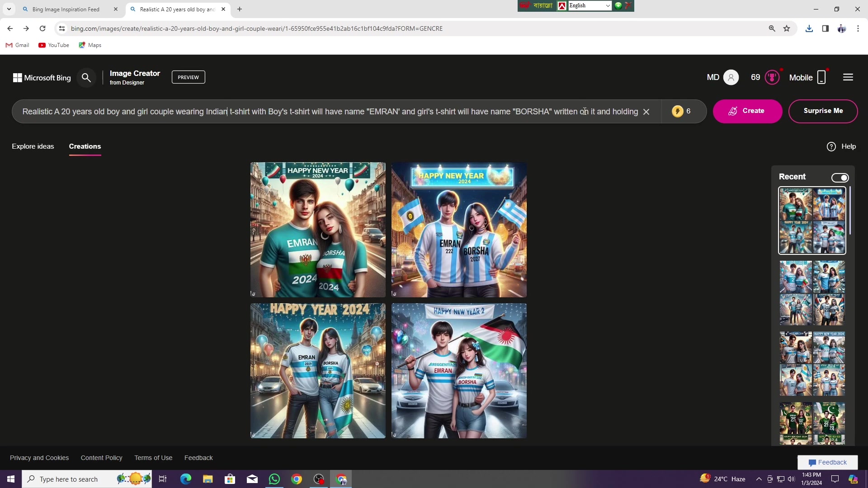Click the MD account profile avatar
This screenshot has height=488, width=868.
coord(731,77)
